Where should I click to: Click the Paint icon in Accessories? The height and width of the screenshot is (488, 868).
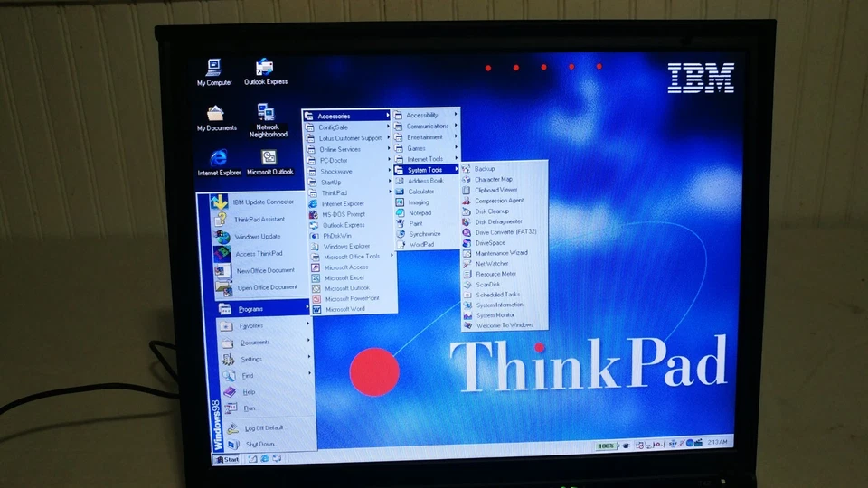(x=401, y=223)
